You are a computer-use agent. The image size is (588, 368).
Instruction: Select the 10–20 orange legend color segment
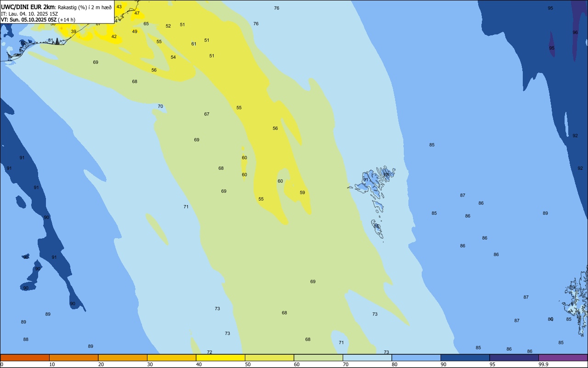[73, 357]
